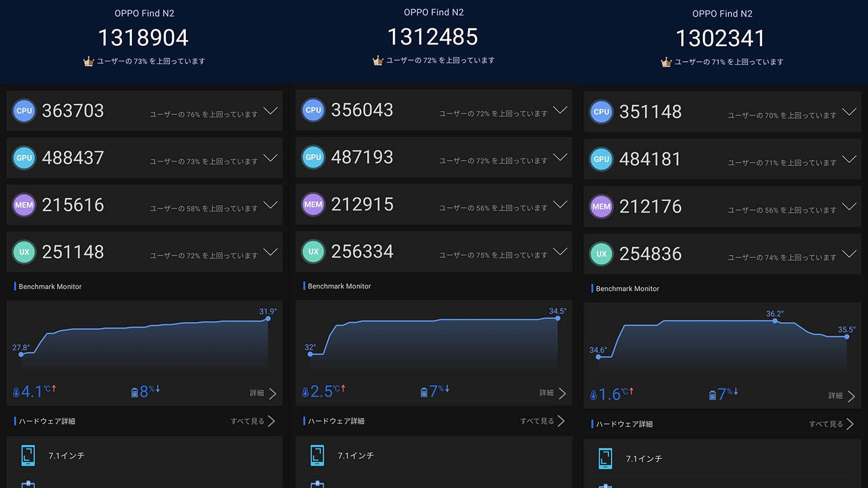Expand the MEM 212915 score row

coord(560,204)
